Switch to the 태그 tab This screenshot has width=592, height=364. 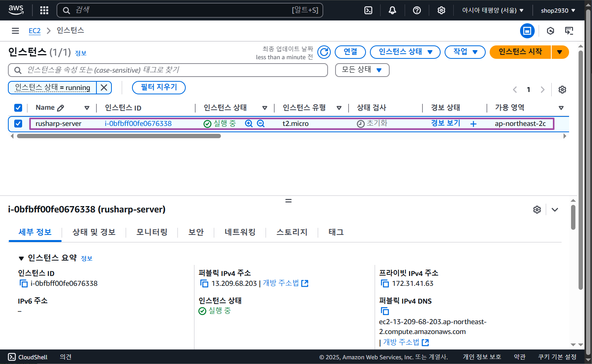(x=336, y=232)
